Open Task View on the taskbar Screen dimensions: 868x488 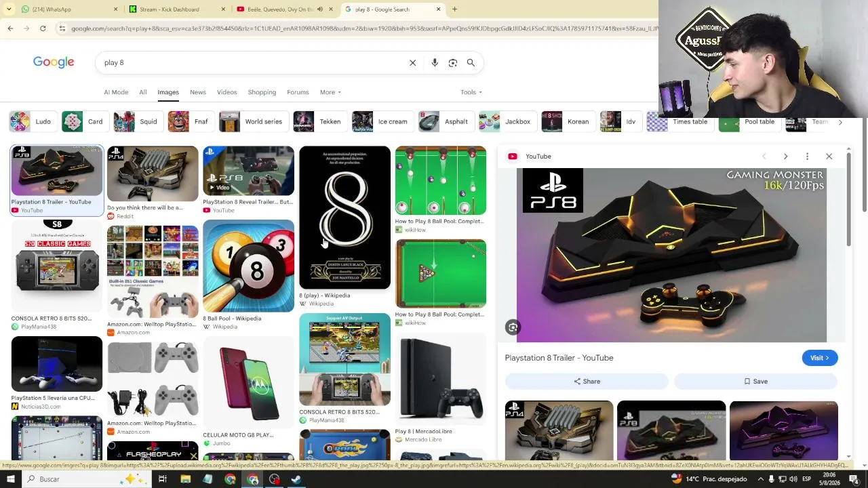[163, 479]
